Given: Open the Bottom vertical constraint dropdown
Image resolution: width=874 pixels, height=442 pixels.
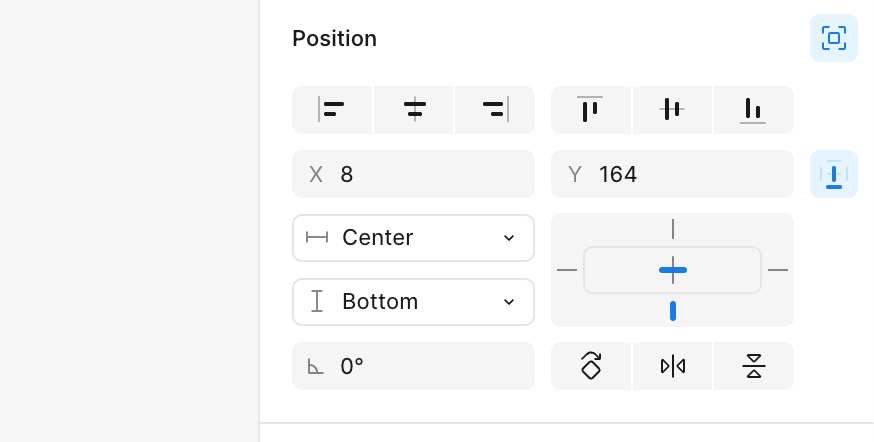Looking at the screenshot, I should pyautogui.click(x=413, y=302).
